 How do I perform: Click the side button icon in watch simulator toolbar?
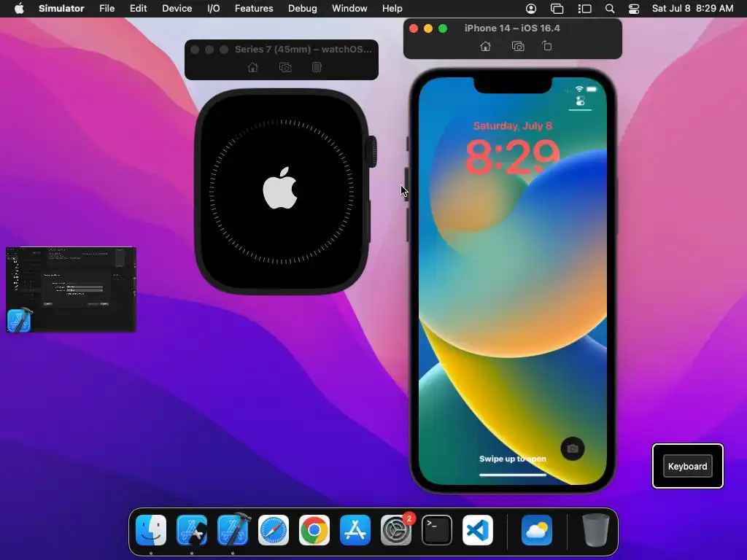pyautogui.click(x=317, y=67)
